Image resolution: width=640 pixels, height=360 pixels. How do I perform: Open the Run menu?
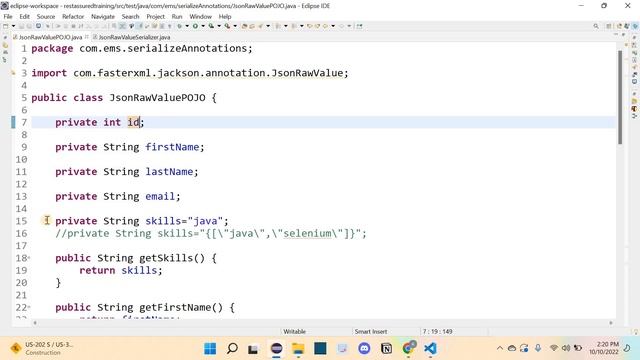[x=177, y=16]
